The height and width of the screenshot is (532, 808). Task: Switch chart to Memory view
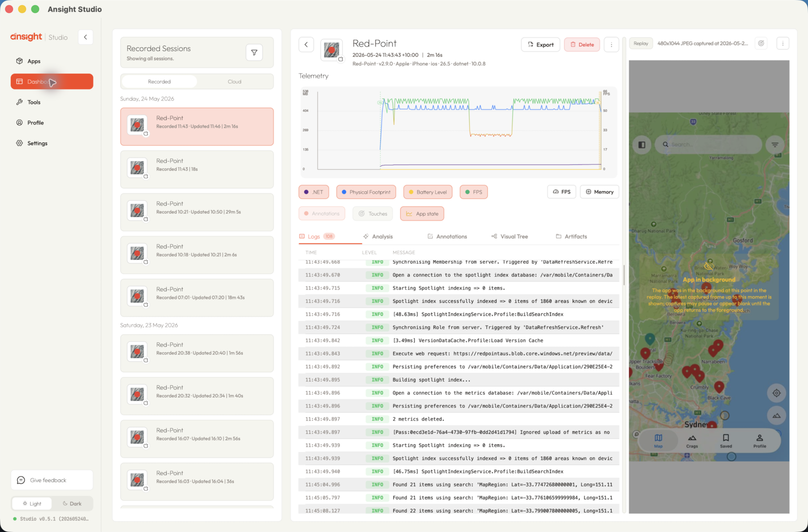coord(600,192)
